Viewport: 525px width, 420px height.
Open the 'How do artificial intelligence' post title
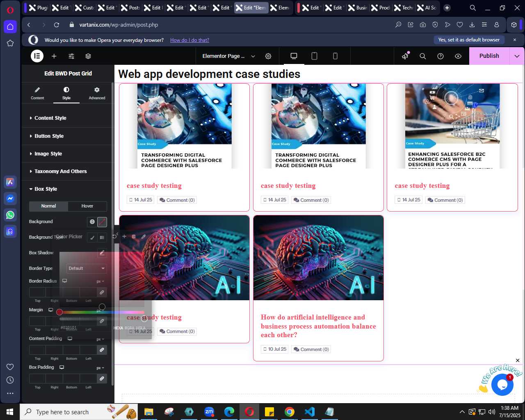[x=318, y=326]
